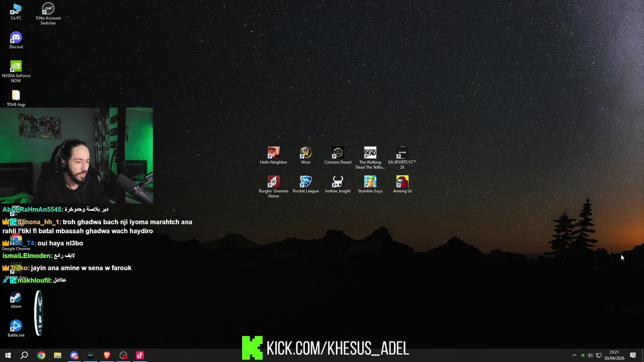The height and width of the screenshot is (362, 644).
Task: Select the TcNo Account Switcher shortcut
Action: (48, 14)
